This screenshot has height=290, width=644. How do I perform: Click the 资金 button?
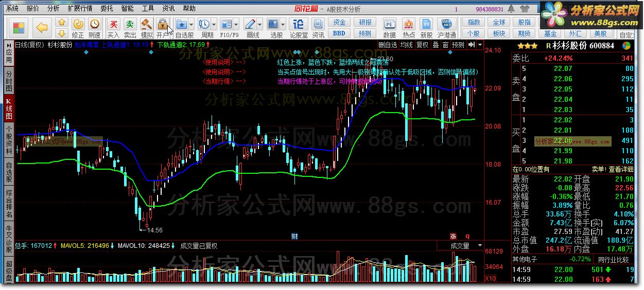(339, 23)
